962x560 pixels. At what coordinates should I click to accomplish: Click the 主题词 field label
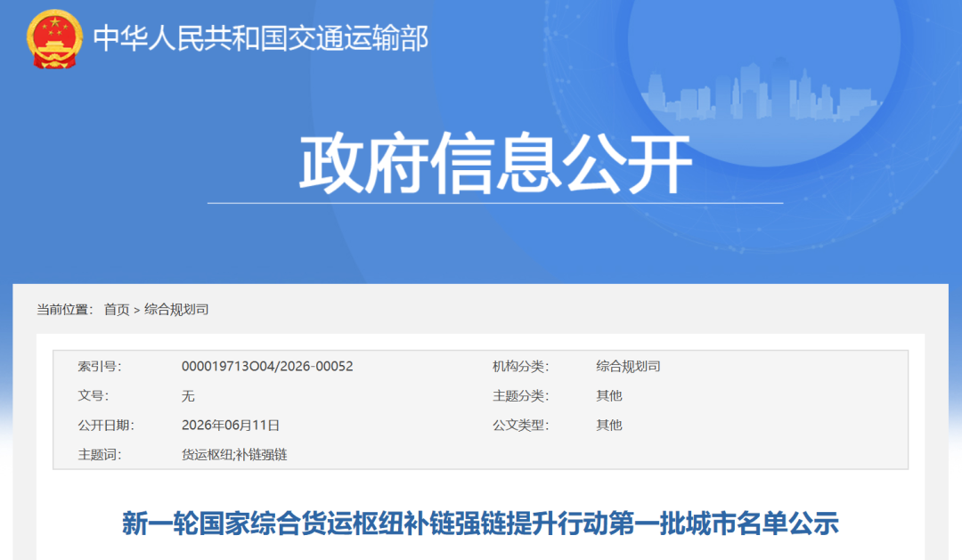[100, 455]
